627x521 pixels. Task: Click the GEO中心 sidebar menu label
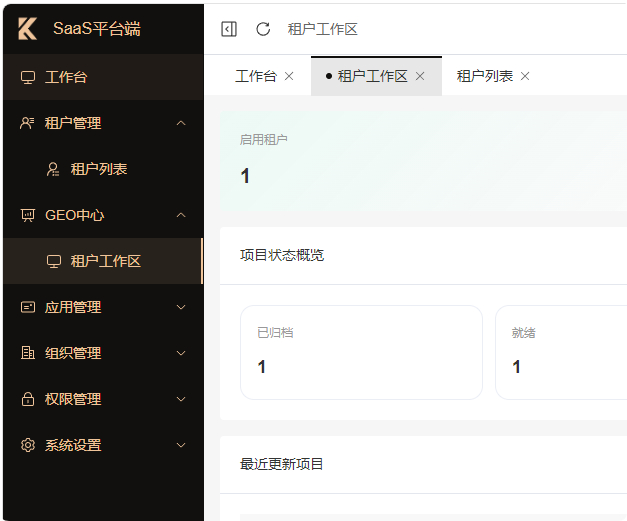74,215
